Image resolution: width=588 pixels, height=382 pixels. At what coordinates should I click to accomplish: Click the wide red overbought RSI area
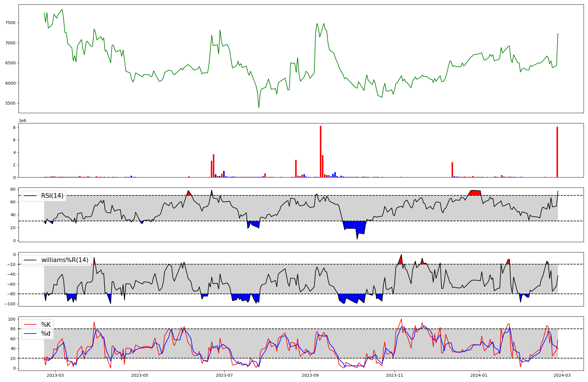[x=475, y=193]
